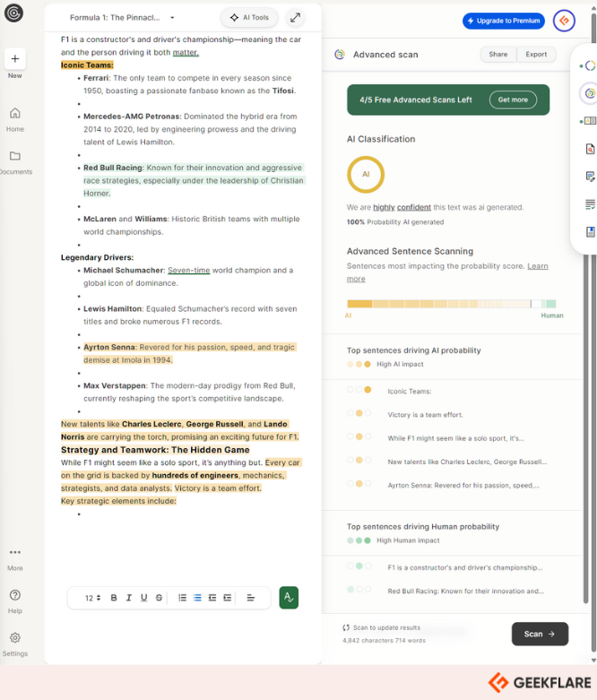Toggle the numbered list button
Viewport: 597px width, 700px height.
(182, 598)
